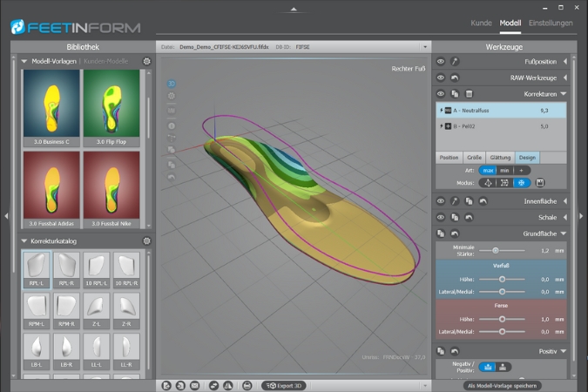
Task: Select the 3.0 Flip Flop template thumbnail
Action: tap(111, 107)
